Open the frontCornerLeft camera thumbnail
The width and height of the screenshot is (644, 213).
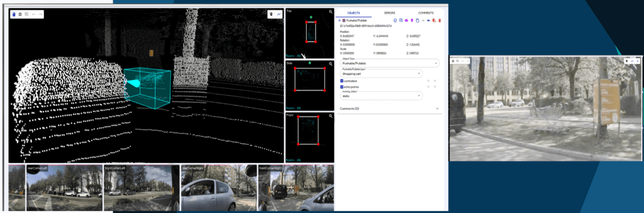[x=141, y=188]
